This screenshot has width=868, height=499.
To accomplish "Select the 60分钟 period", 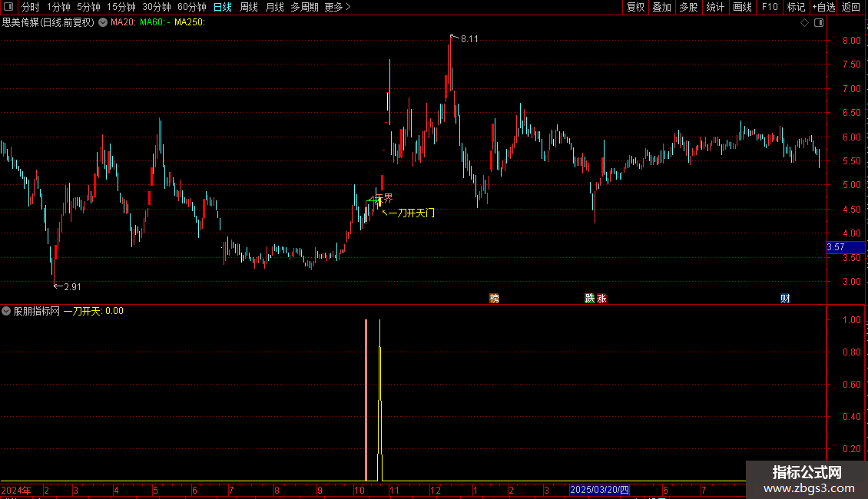I will 191,7.
